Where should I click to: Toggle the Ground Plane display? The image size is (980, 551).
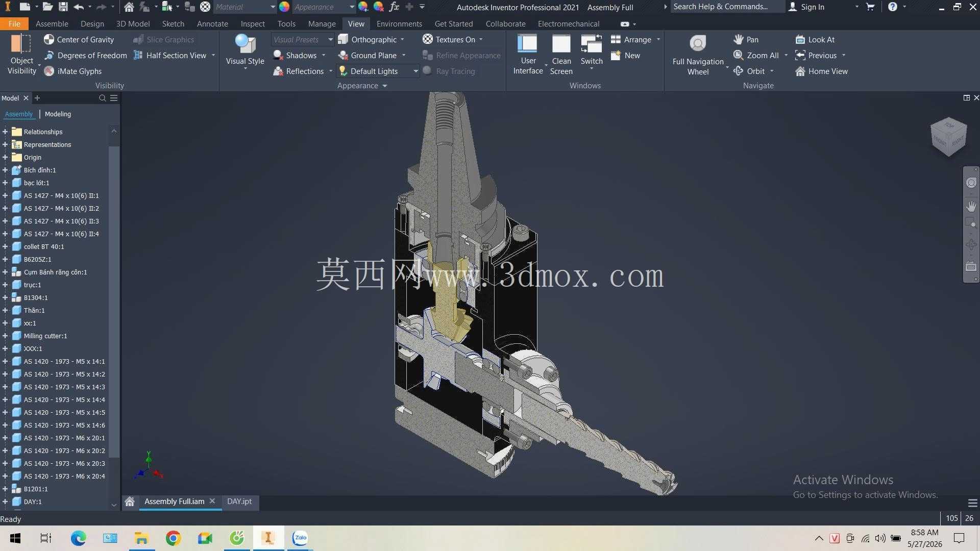[x=367, y=55]
